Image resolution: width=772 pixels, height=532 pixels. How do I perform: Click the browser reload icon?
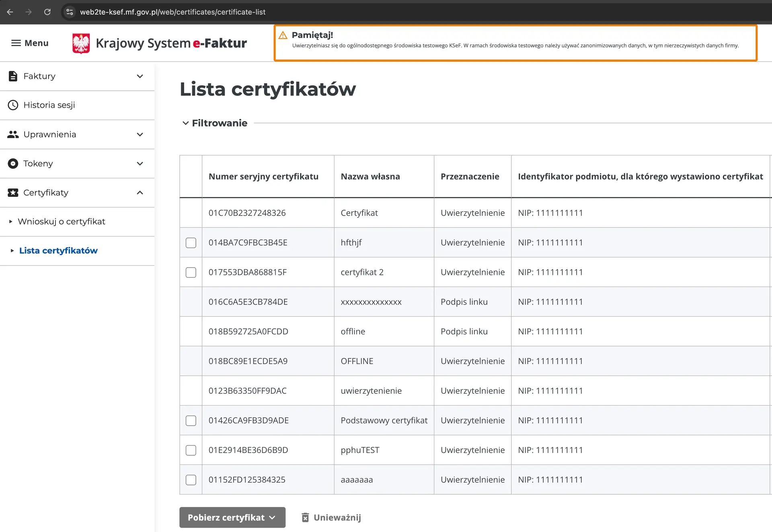(47, 12)
